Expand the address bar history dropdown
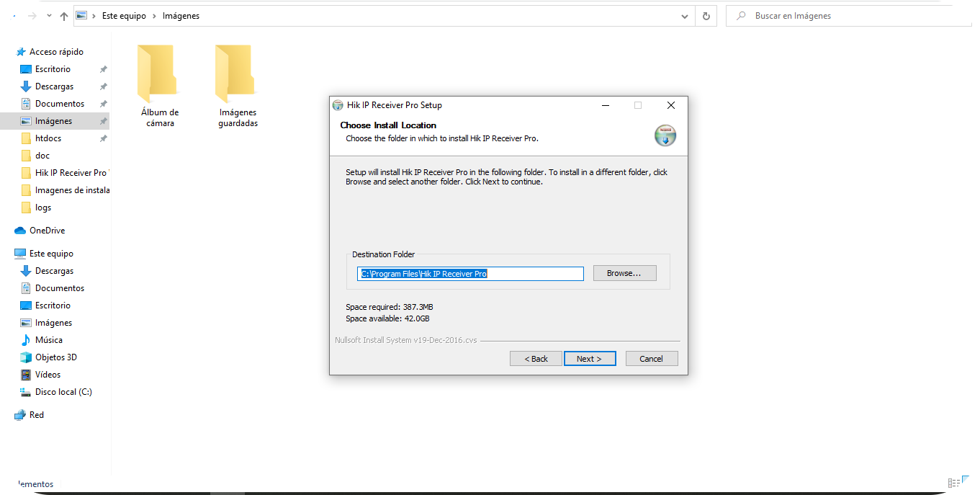The image size is (980, 495). coord(684,16)
